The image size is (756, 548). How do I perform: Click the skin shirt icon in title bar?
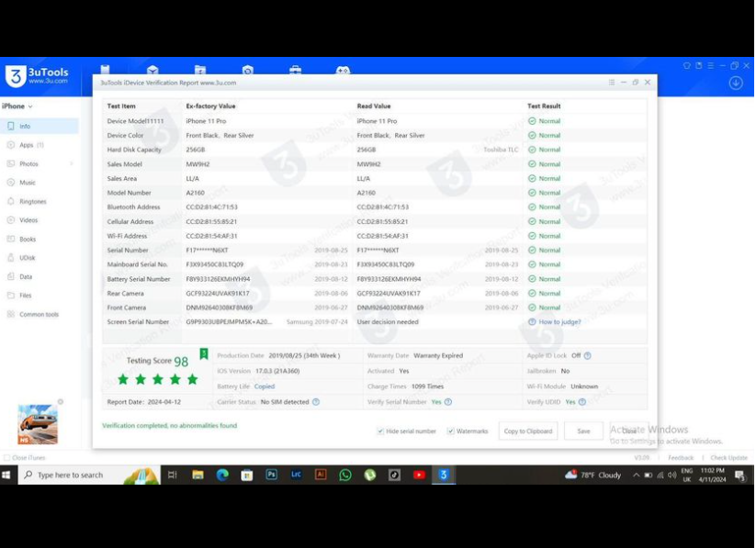686,65
